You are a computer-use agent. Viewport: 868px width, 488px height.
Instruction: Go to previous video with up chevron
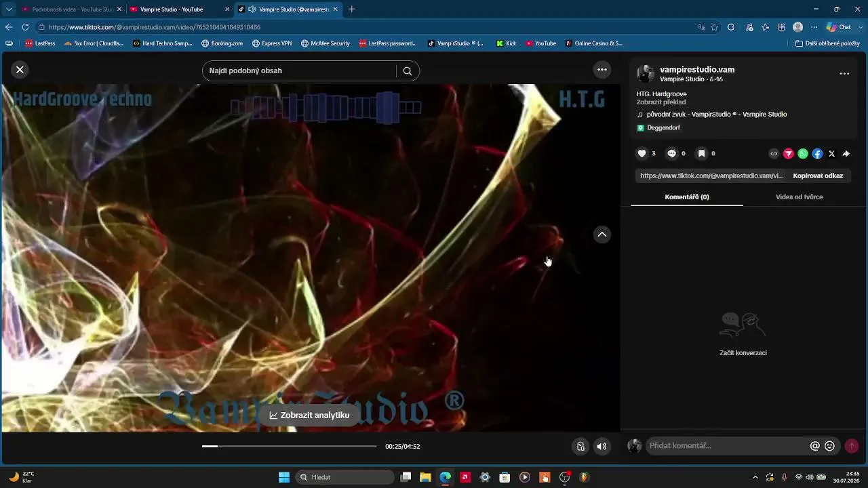point(602,235)
